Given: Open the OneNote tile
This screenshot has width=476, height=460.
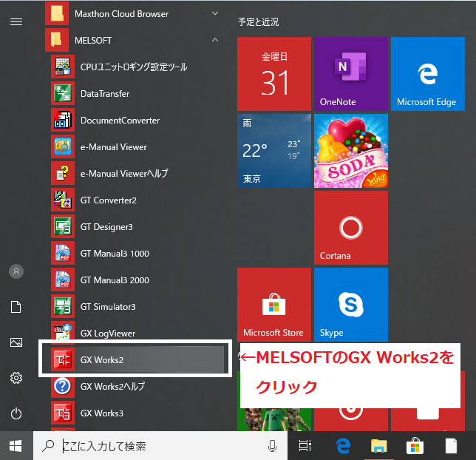Looking at the screenshot, I should (351, 74).
